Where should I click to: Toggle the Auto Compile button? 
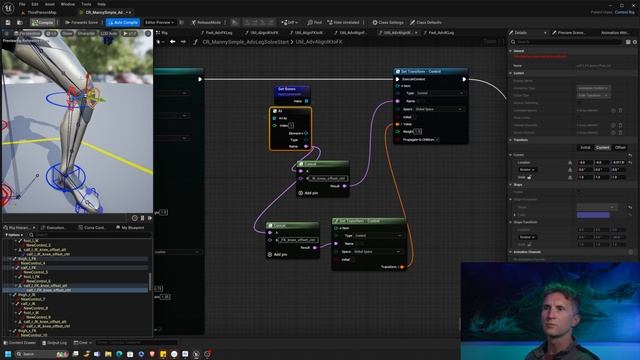click(123, 22)
